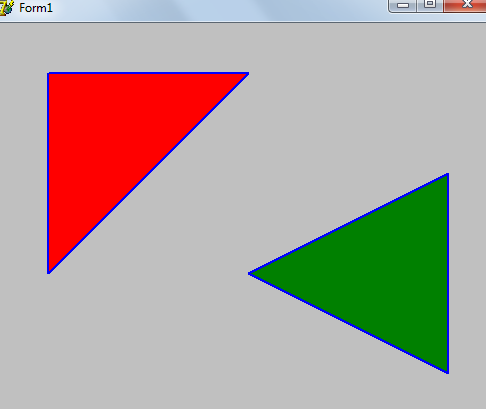The width and height of the screenshot is (486, 409).
Task: Maximize the Form1 window
Action: pyautogui.click(x=430, y=6)
